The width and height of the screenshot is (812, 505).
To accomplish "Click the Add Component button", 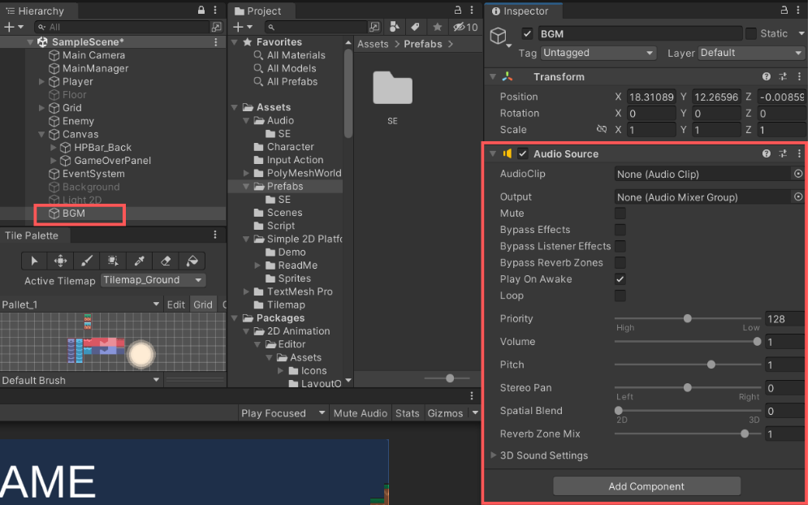I will [646, 486].
